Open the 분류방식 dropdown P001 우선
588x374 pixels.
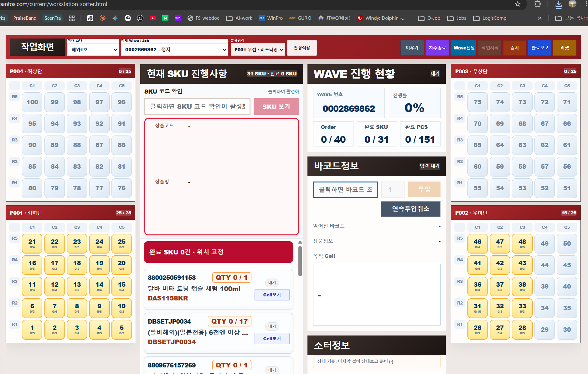coord(258,49)
